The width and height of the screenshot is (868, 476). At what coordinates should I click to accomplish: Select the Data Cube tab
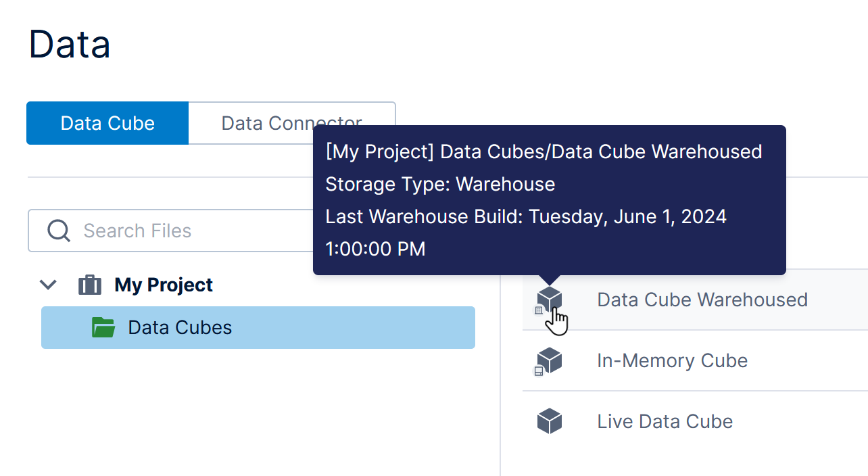point(107,122)
